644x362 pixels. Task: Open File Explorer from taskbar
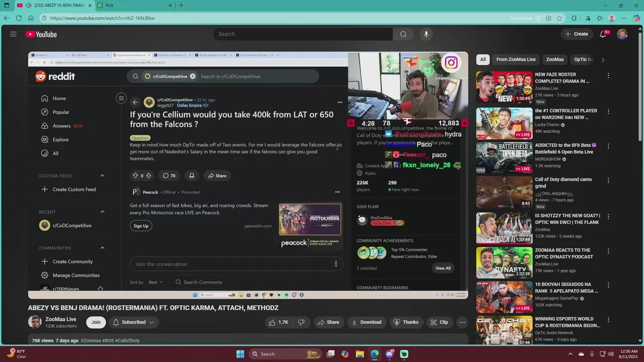click(360, 354)
